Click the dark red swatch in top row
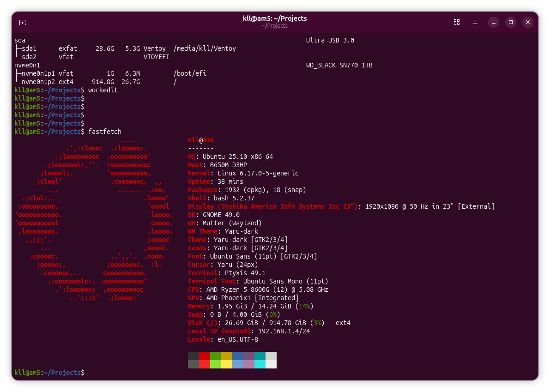The height and width of the screenshot is (392, 550). pos(205,356)
